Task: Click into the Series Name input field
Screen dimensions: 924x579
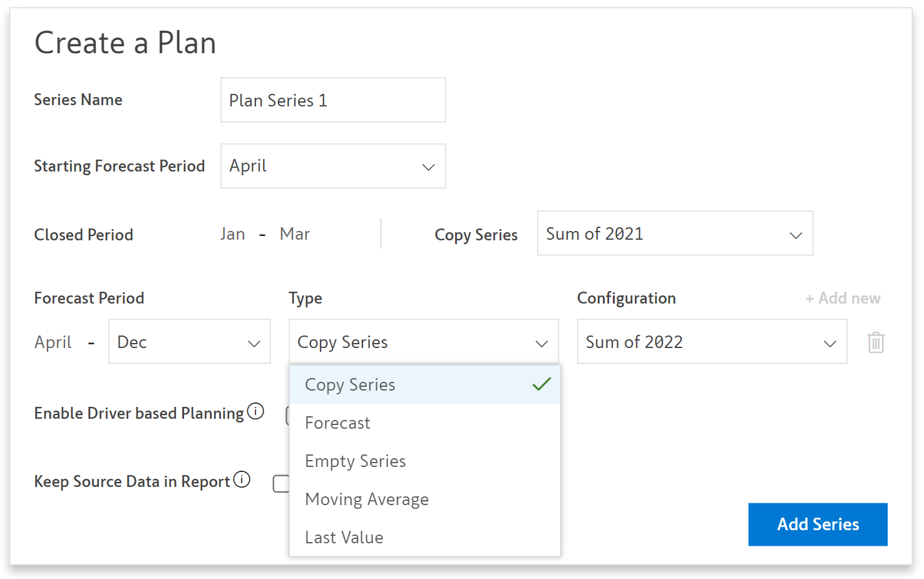Action: tap(332, 100)
